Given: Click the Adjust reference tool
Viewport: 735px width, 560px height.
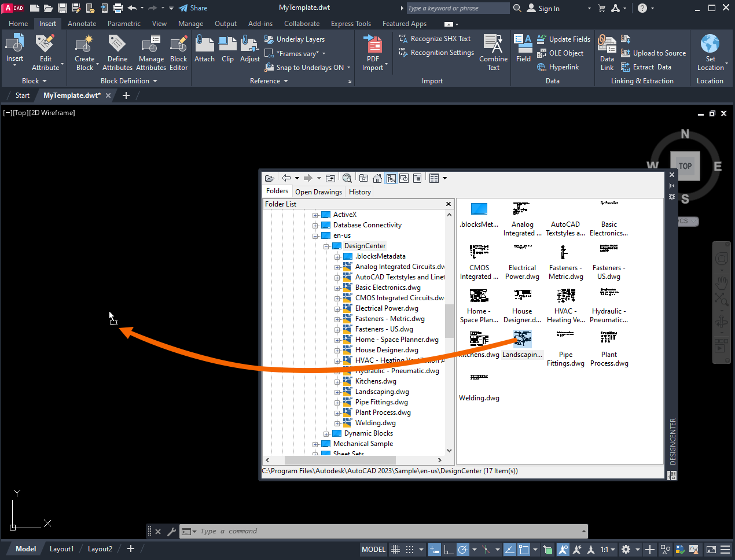Looking at the screenshot, I should click(249, 48).
